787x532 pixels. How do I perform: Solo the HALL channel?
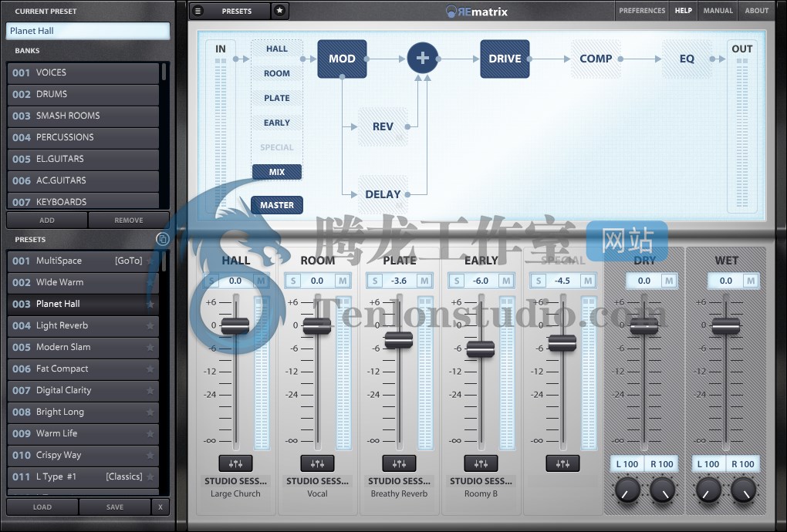[x=212, y=281]
